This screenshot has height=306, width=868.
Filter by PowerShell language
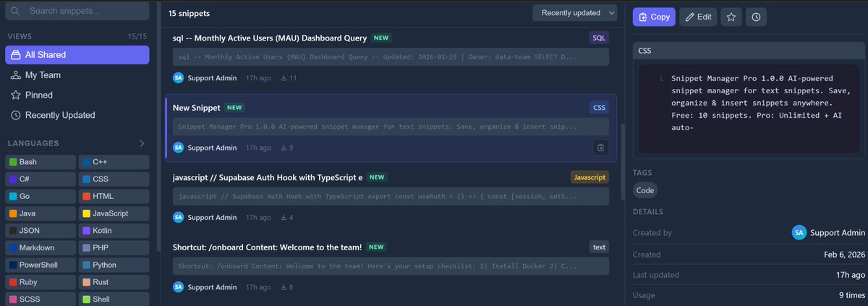(41, 265)
